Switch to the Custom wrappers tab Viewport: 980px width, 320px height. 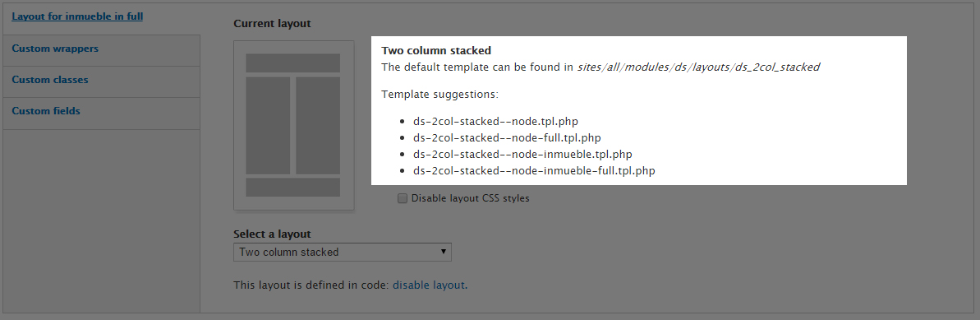[55, 49]
